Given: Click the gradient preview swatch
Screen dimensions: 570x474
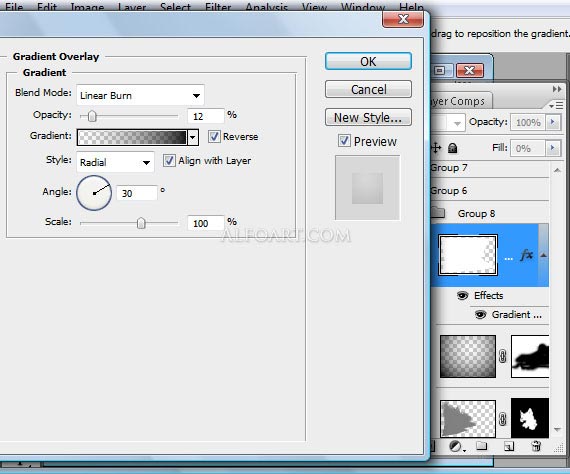Looking at the screenshot, I should point(132,137).
